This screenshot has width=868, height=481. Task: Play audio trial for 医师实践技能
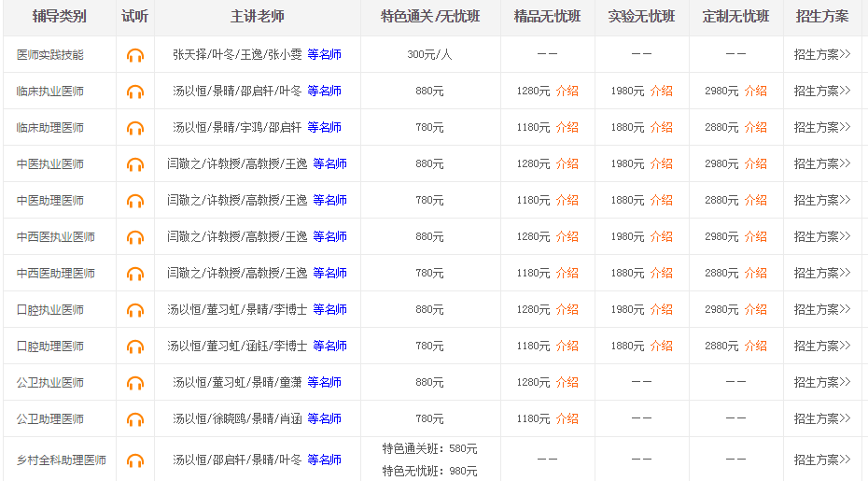tap(135, 55)
